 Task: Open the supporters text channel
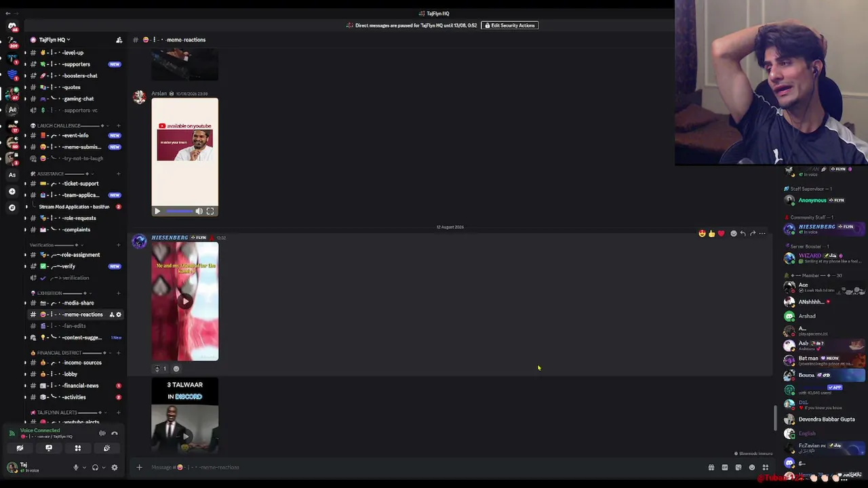(x=76, y=64)
